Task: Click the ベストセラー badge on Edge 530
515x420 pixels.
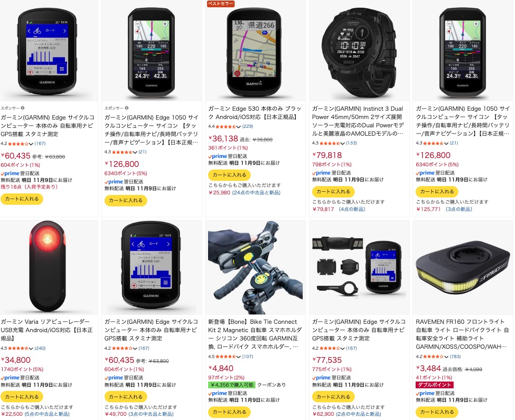Action: [x=221, y=4]
